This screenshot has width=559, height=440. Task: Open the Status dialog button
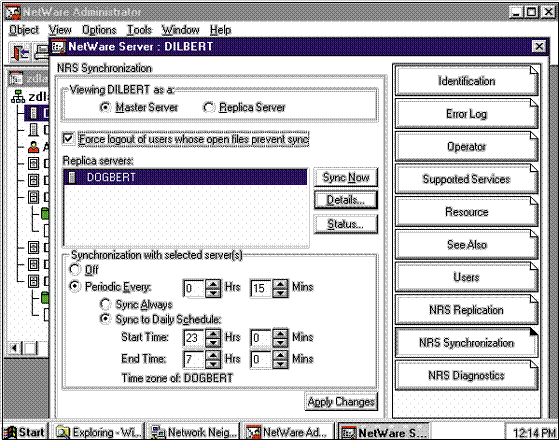[x=345, y=224]
